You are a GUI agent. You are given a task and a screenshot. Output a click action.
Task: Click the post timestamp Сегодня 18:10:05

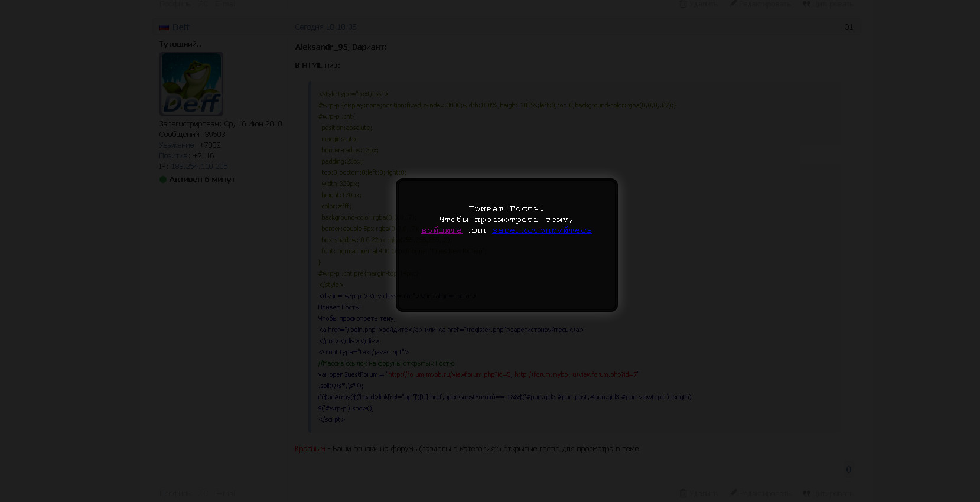tap(325, 27)
